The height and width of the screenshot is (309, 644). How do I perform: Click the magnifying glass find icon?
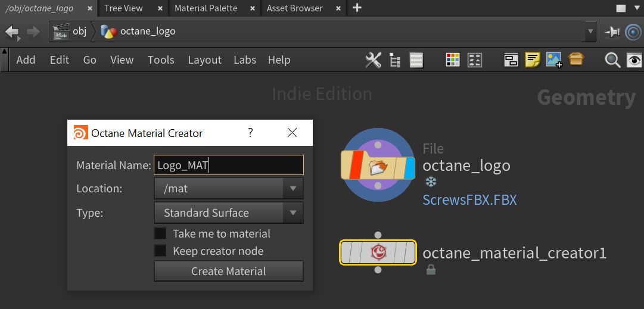click(x=612, y=60)
